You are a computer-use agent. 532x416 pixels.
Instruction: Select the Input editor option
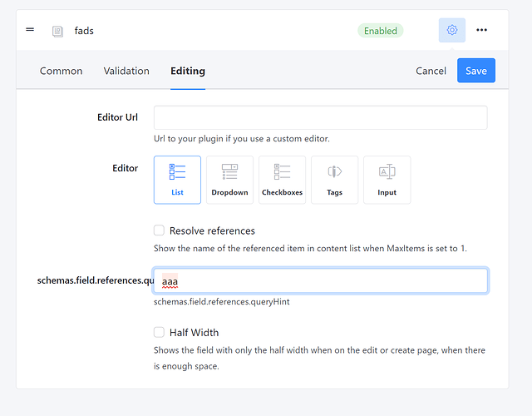387,180
